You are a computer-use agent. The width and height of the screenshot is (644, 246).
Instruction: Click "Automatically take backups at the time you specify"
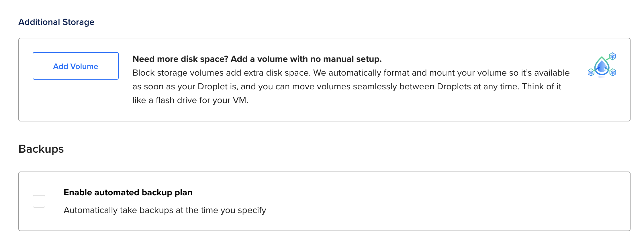point(165,210)
